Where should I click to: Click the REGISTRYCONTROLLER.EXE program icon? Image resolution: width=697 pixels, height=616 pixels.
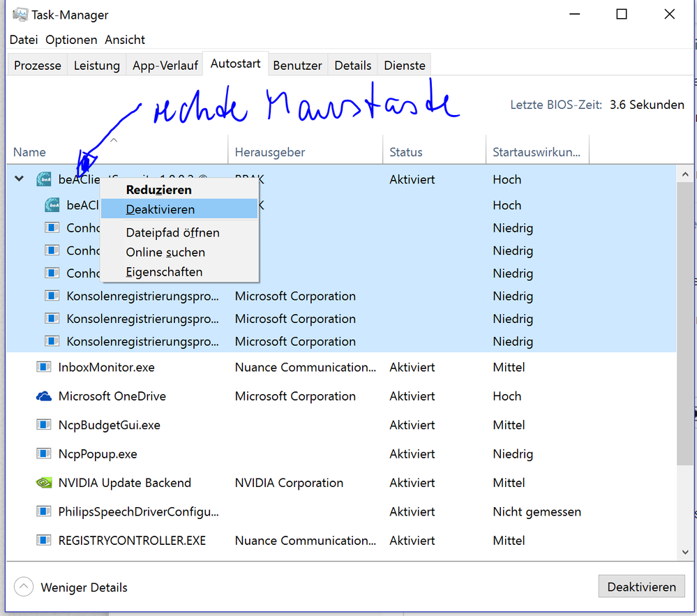click(44, 541)
